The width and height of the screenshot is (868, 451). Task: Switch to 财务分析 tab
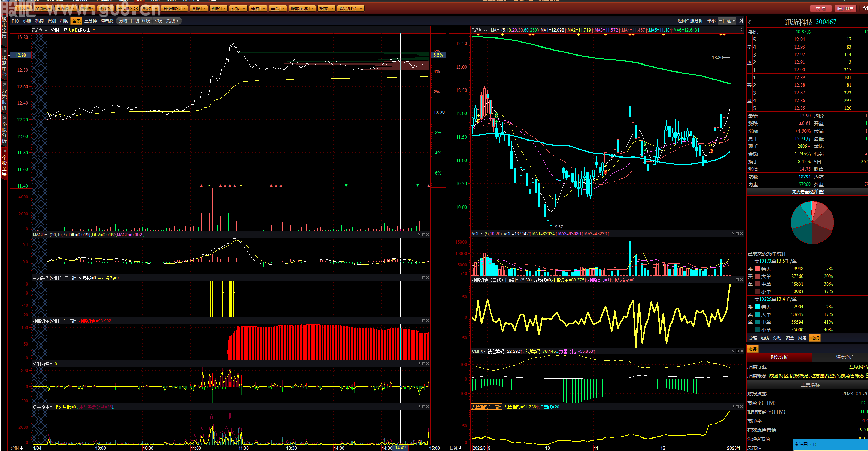pyautogui.click(x=779, y=357)
